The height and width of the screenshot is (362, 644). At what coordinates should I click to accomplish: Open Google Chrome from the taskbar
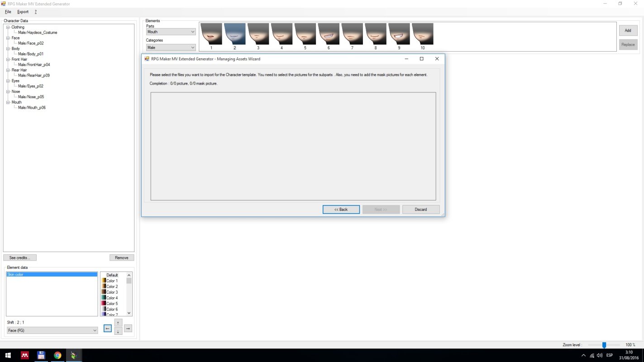(x=57, y=355)
